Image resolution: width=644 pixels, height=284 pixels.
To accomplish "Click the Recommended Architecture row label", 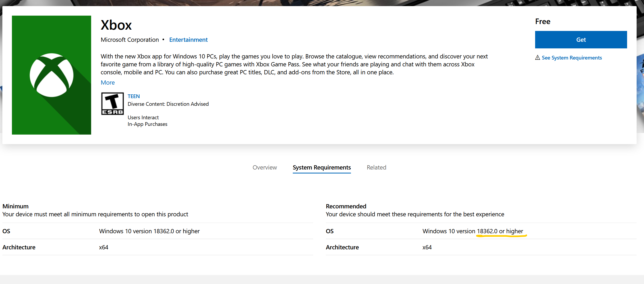I will [x=342, y=247].
